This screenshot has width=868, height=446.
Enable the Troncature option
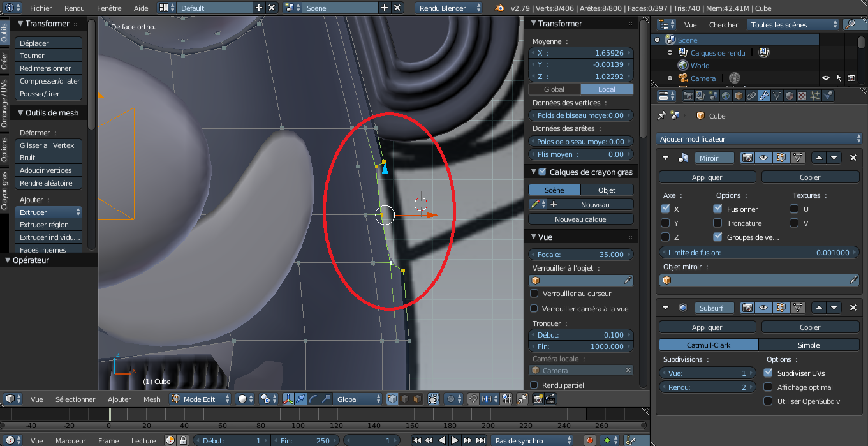click(x=717, y=223)
